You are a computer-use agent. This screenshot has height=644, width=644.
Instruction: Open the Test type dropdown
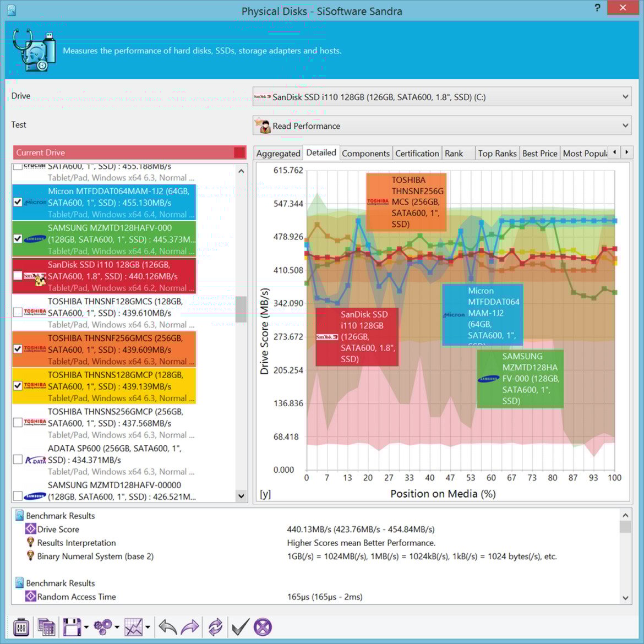[443, 125]
